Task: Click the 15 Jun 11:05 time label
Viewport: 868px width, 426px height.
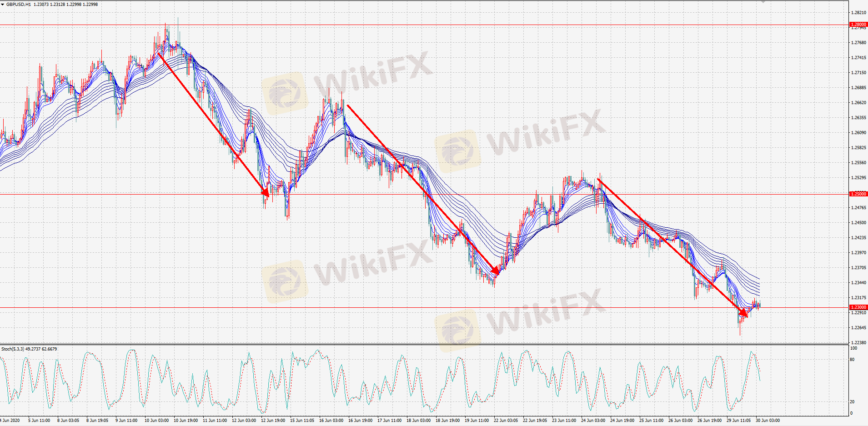Action: tap(302, 421)
